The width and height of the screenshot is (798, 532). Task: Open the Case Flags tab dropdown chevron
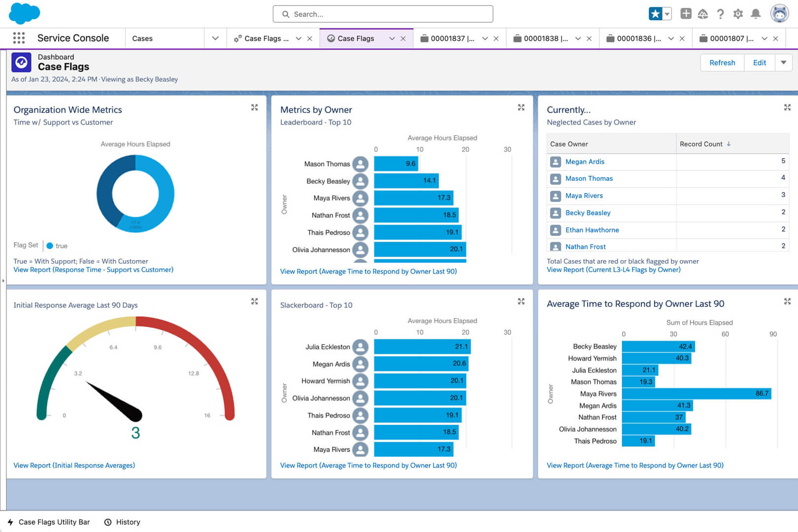click(392, 38)
